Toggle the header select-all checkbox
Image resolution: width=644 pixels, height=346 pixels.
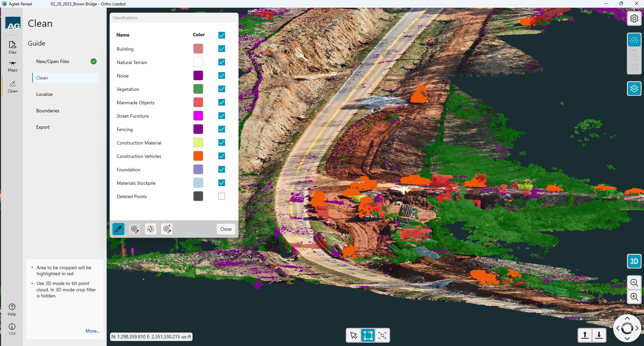[222, 35]
